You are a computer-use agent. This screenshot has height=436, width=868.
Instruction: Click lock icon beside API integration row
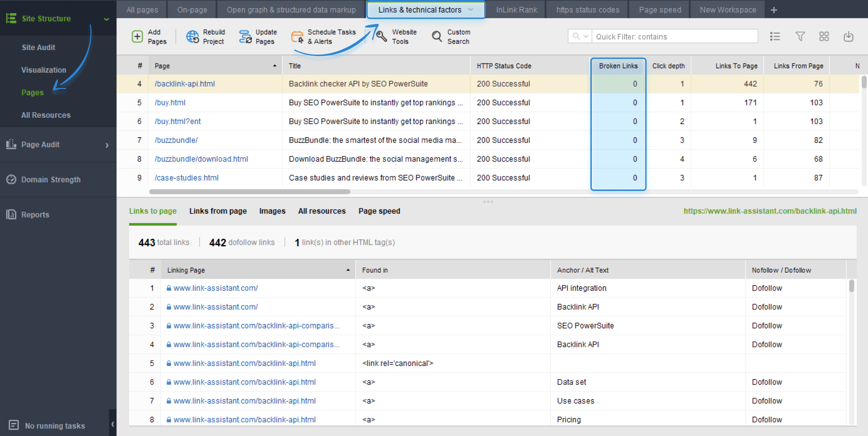coord(169,288)
